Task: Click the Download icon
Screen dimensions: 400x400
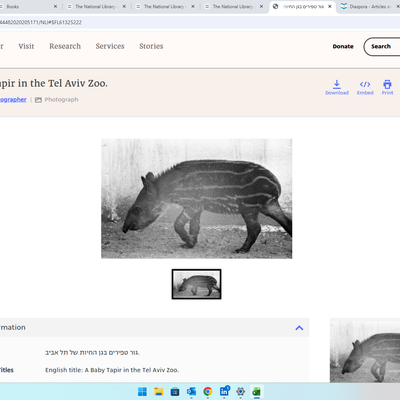Action: click(x=337, y=84)
